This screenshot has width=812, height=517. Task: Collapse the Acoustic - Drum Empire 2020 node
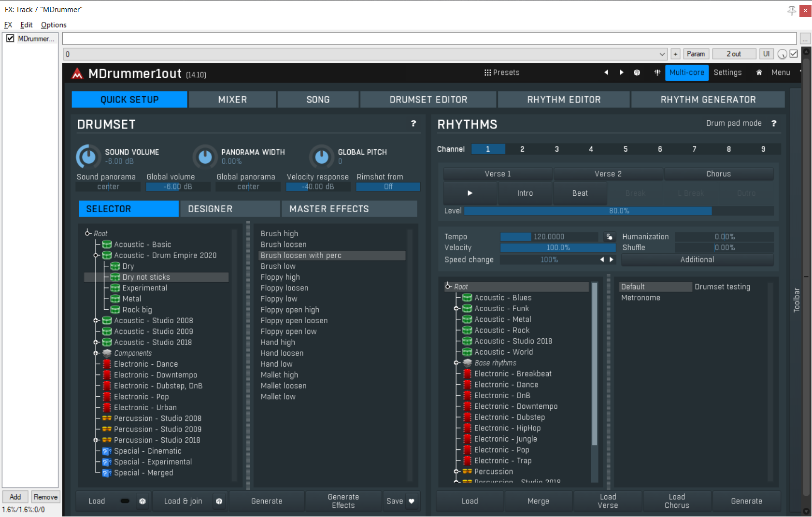96,255
